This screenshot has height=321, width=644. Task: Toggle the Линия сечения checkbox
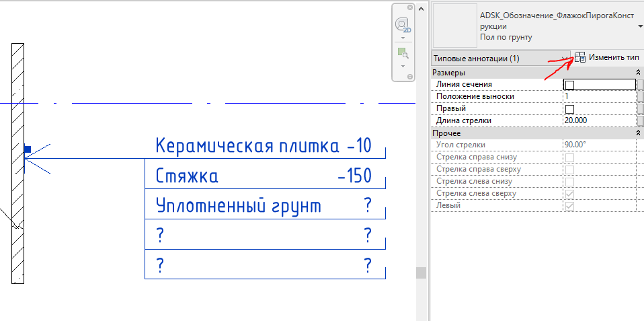(x=570, y=85)
